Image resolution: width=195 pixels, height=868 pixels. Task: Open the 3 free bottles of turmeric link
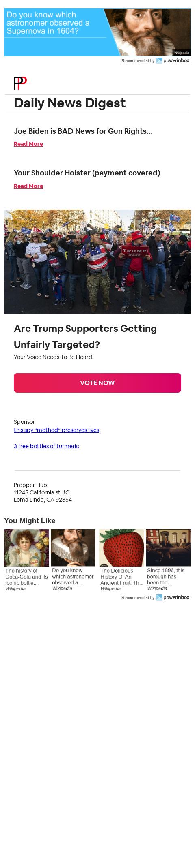coord(46,446)
